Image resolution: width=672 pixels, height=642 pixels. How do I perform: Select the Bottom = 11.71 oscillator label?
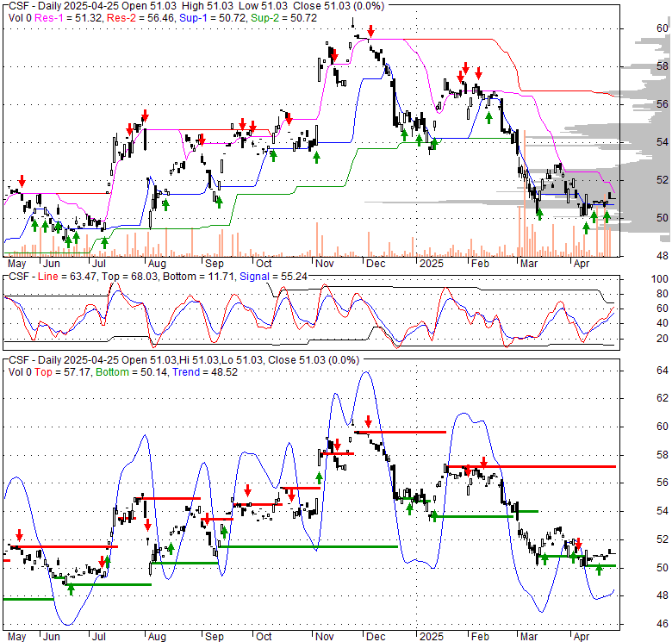(x=199, y=277)
